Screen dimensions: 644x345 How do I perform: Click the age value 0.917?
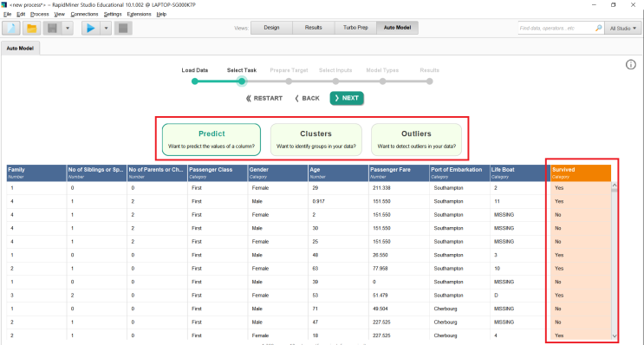(x=318, y=201)
